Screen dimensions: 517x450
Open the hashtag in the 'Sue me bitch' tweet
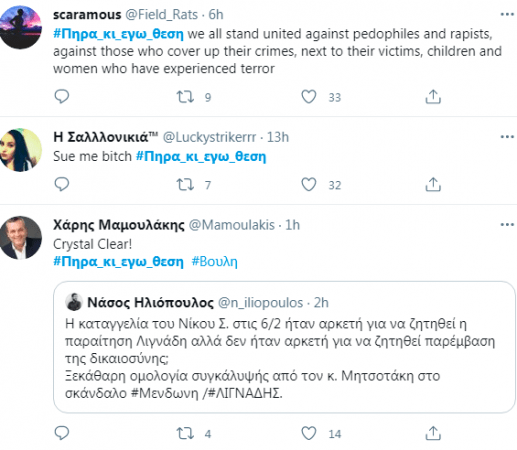201,156
